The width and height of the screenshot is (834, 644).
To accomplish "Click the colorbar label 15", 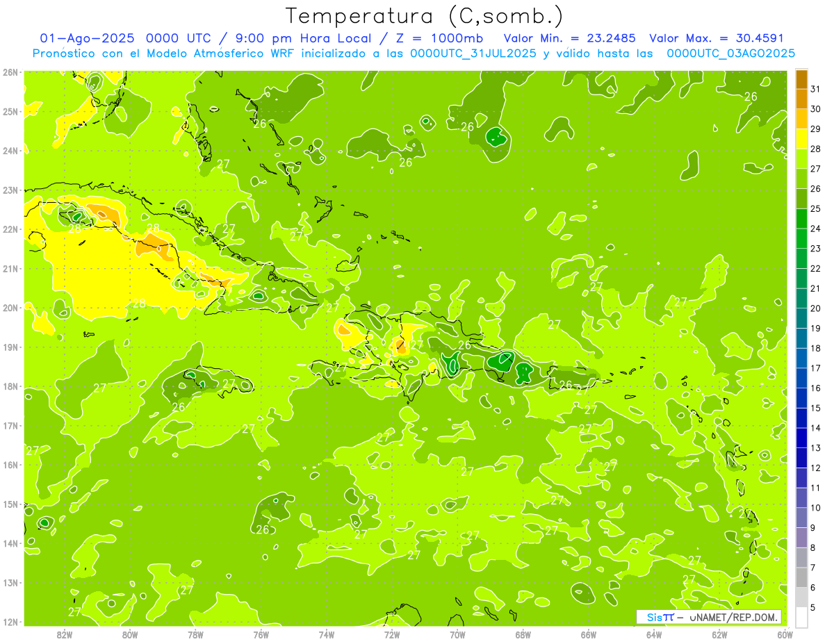I will pyautogui.click(x=815, y=408).
